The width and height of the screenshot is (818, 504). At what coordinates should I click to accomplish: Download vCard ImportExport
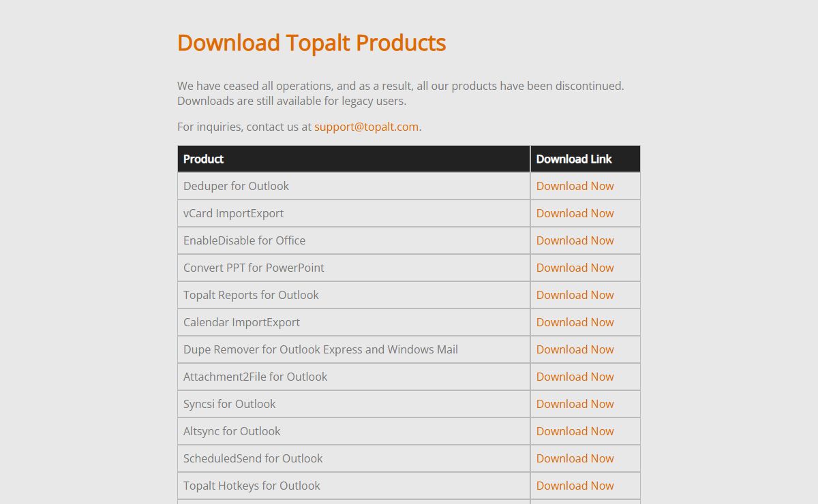click(575, 213)
